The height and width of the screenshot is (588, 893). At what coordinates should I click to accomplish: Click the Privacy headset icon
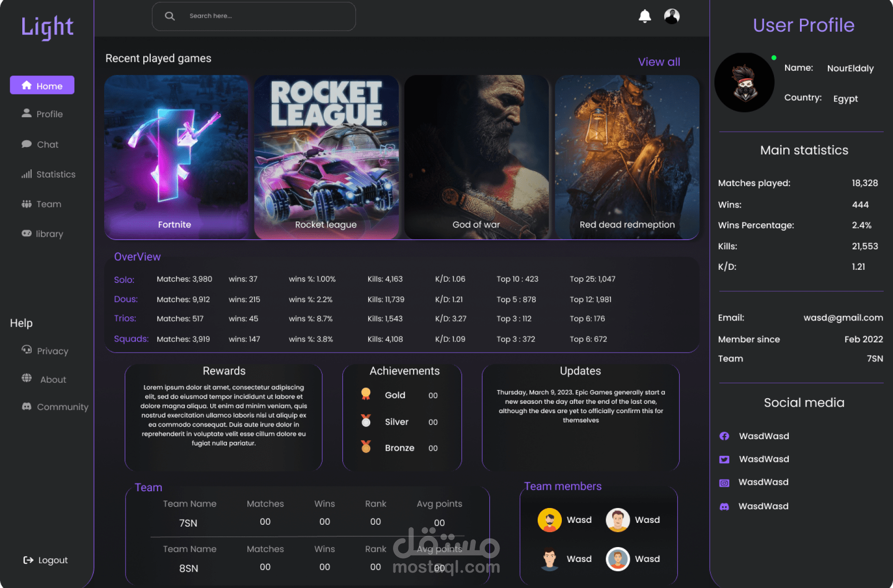[x=27, y=349]
